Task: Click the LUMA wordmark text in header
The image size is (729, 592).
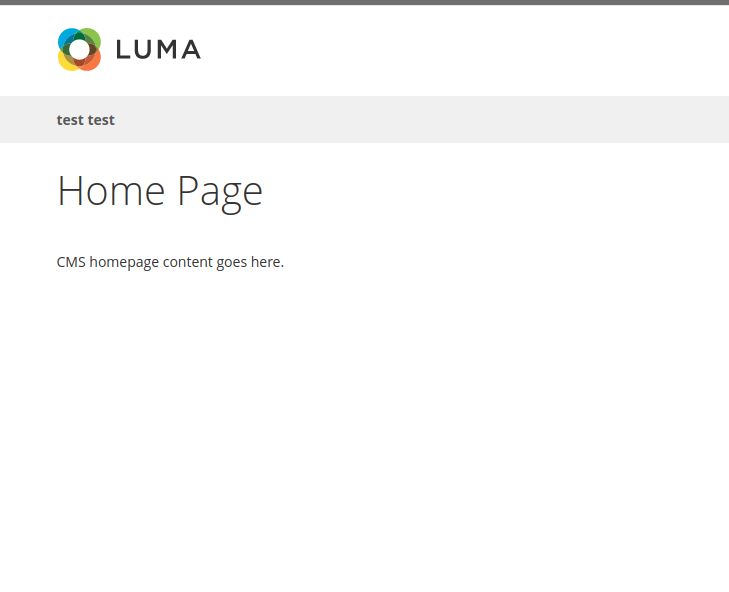Action: click(x=159, y=49)
